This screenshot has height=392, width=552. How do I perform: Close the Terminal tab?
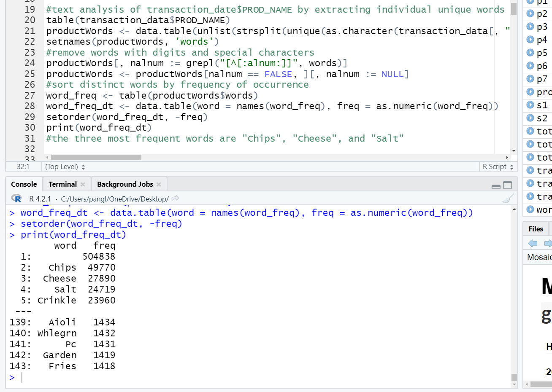[x=83, y=184]
